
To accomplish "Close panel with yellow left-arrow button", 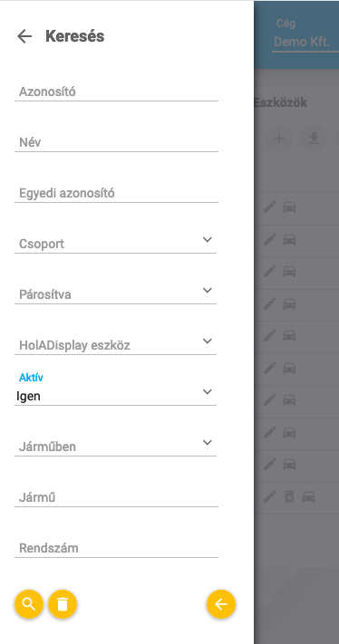I will pyautogui.click(x=221, y=604).
